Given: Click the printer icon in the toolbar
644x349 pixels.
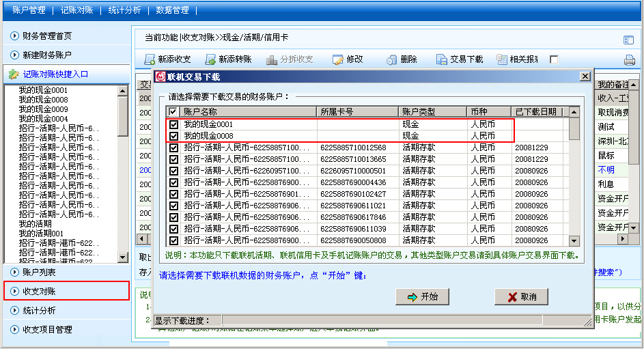Looking at the screenshot, I should (629, 60).
